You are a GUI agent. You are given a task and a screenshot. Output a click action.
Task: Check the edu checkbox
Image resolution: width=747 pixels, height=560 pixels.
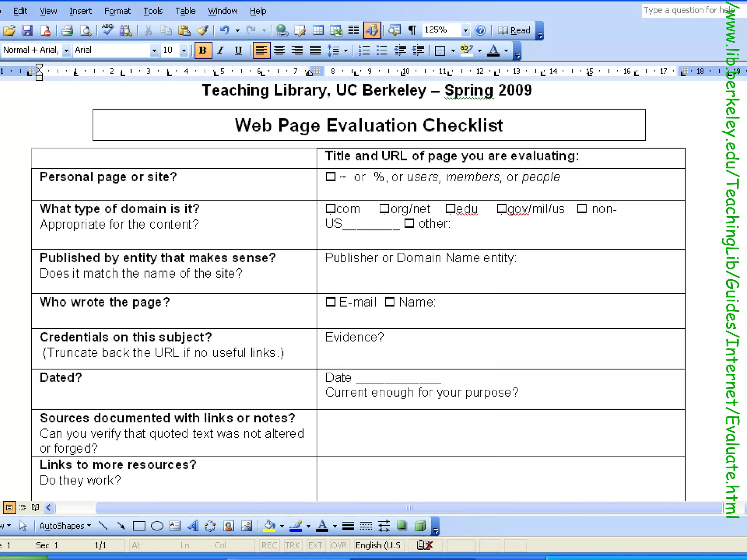(x=450, y=209)
